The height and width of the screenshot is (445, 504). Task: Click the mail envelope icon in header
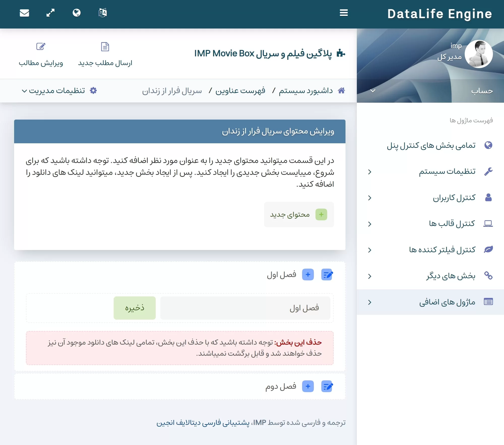click(x=24, y=13)
